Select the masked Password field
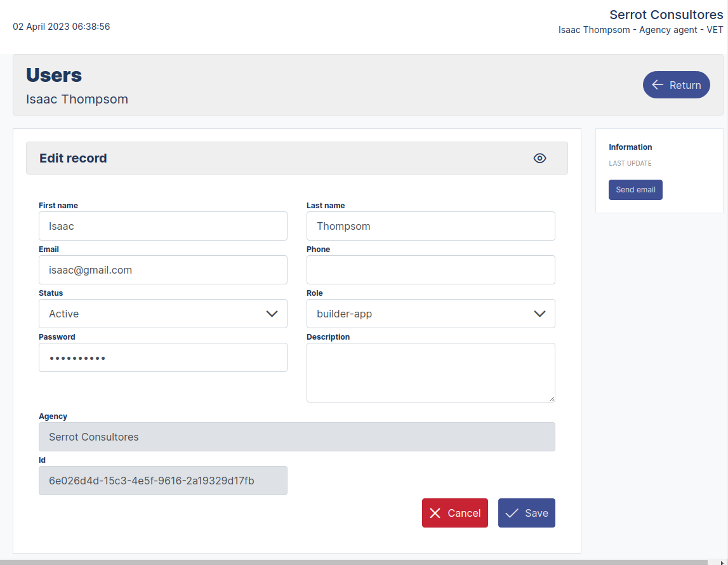Screen dimensions: 728x565 [163, 357]
